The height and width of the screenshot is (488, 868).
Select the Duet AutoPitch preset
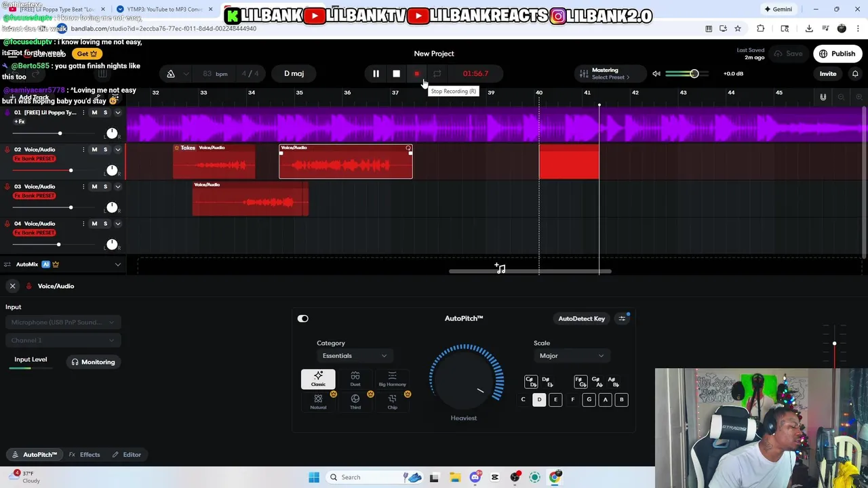[x=355, y=380]
